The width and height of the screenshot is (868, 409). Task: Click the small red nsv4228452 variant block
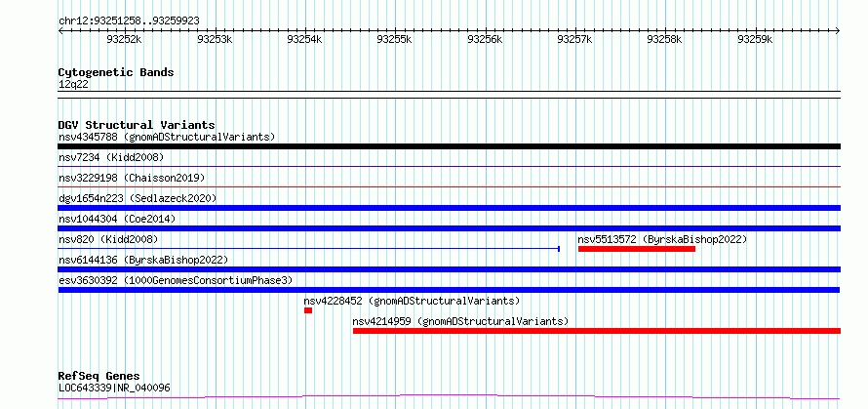308,310
